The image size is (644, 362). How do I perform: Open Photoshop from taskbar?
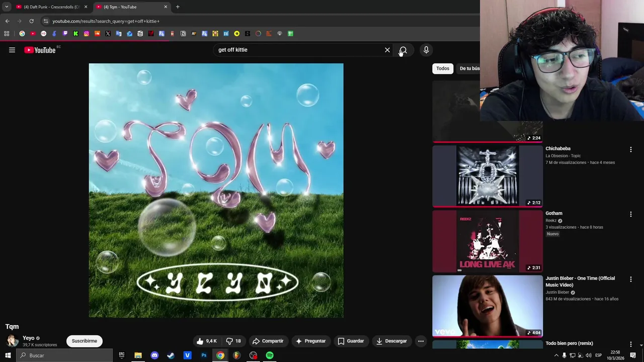[204, 355]
